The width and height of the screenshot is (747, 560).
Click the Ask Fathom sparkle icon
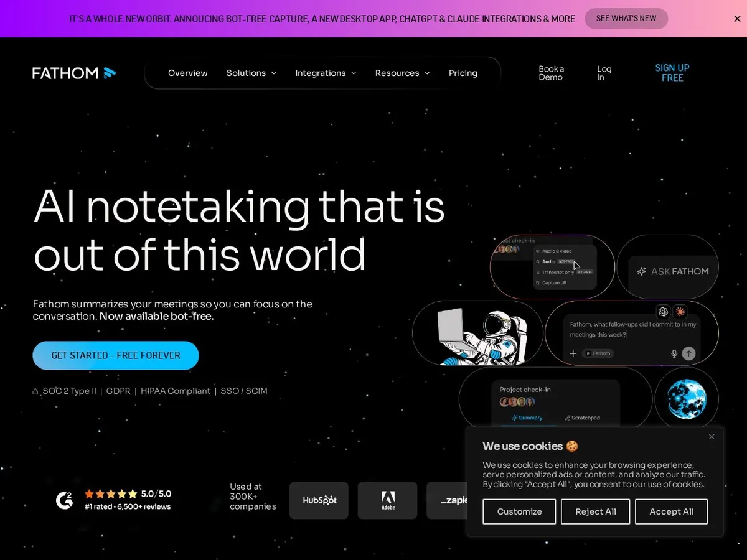[642, 271]
